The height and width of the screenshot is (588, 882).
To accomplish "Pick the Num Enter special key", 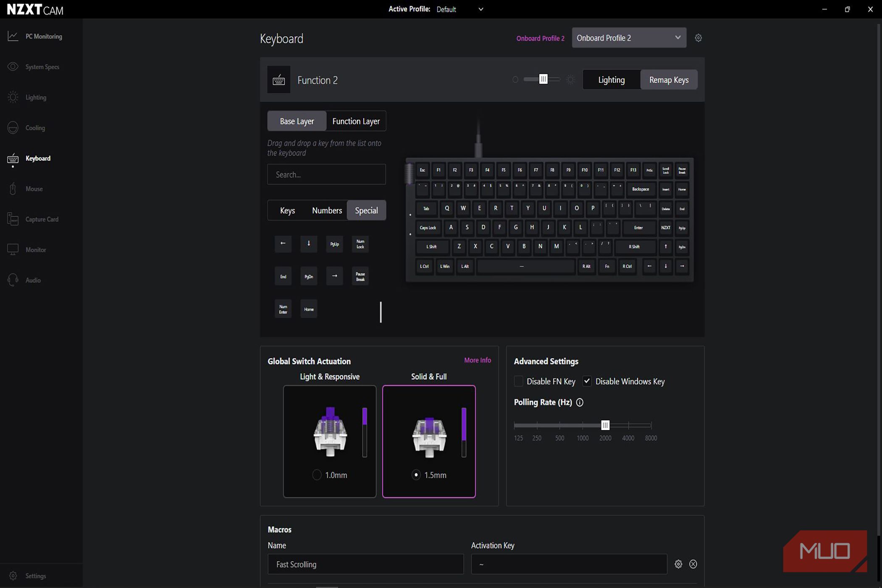I will [283, 309].
